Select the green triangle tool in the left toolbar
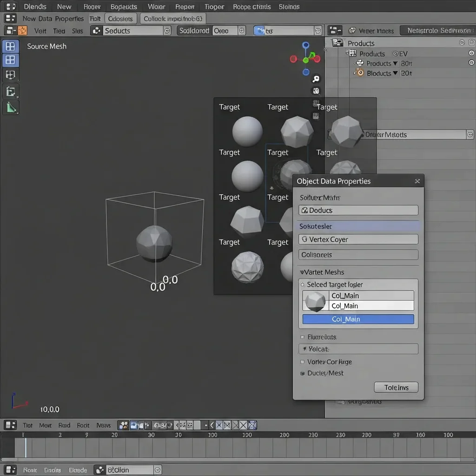This screenshot has width=476, height=476. click(11, 108)
